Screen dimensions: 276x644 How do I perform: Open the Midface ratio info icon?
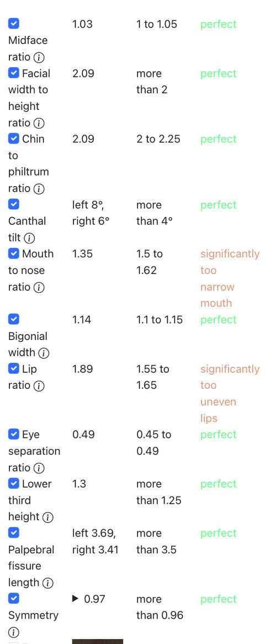pyautogui.click(x=39, y=57)
